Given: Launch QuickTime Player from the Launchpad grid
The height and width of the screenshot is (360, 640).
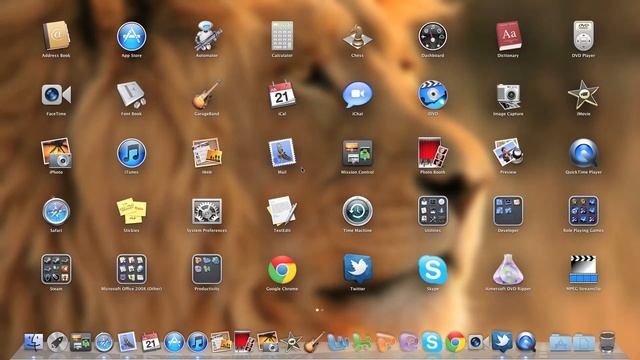Looking at the screenshot, I should pos(583,153).
